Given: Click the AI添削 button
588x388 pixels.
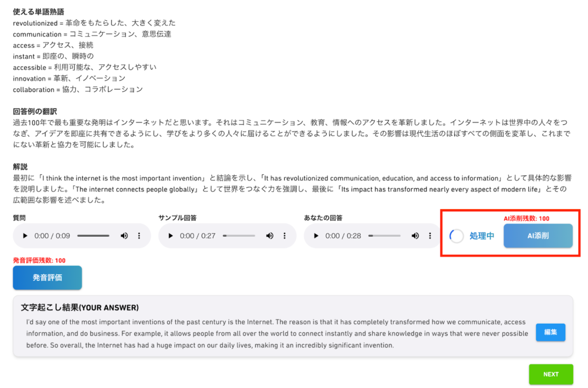Looking at the screenshot, I should (537, 236).
